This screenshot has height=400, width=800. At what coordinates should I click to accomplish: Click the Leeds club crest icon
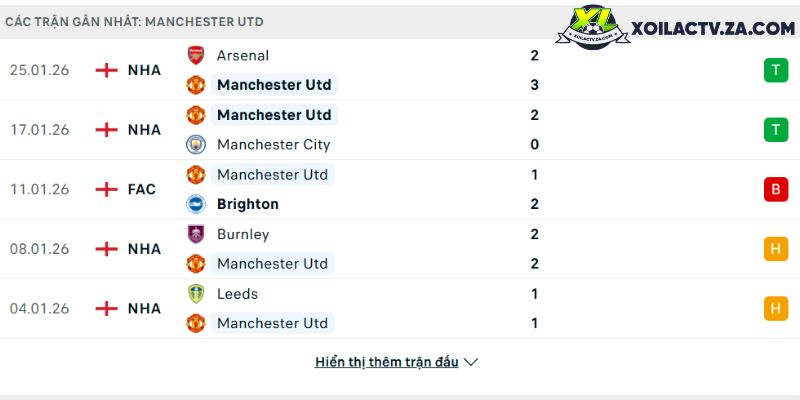coord(196,294)
